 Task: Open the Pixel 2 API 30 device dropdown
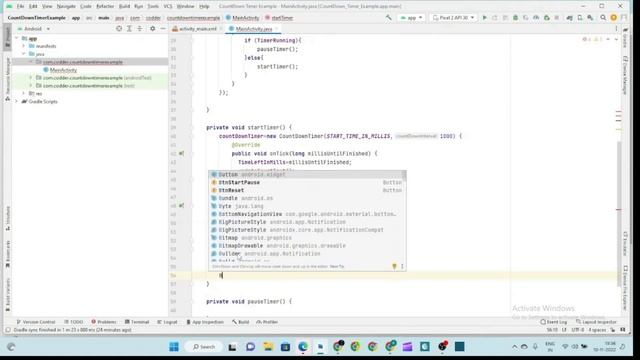(453, 18)
